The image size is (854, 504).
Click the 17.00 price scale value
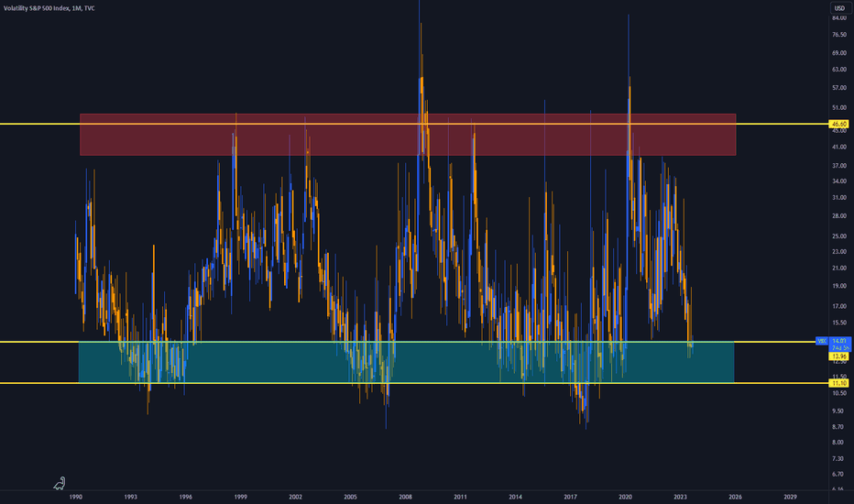tap(839, 306)
